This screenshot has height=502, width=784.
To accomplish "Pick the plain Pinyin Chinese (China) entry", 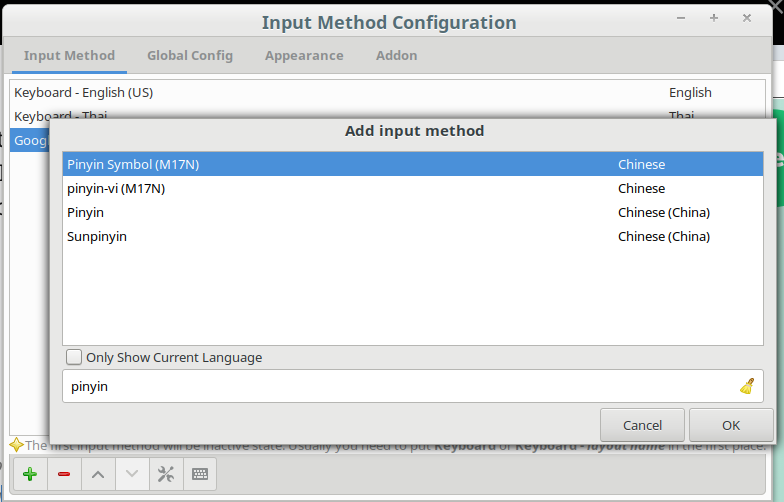I will (86, 212).
